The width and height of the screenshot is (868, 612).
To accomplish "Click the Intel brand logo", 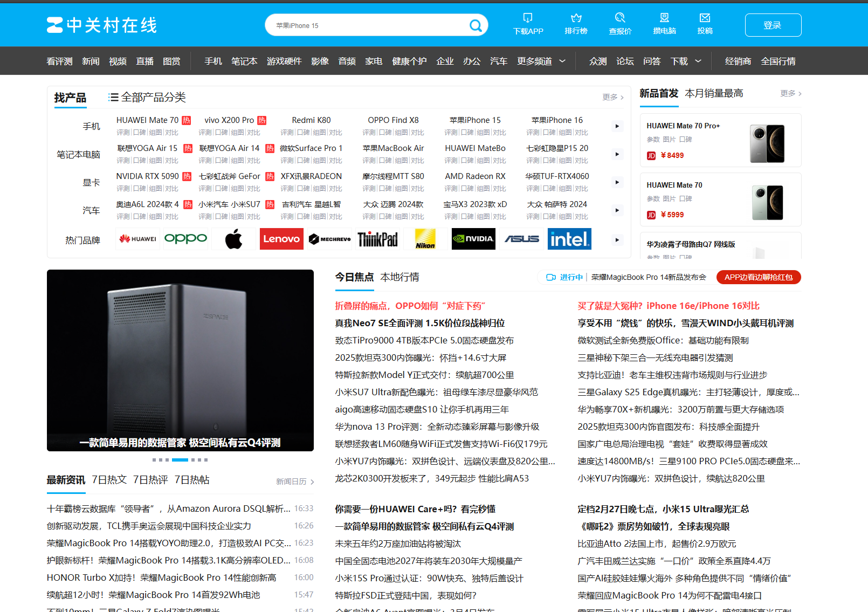I will (569, 239).
